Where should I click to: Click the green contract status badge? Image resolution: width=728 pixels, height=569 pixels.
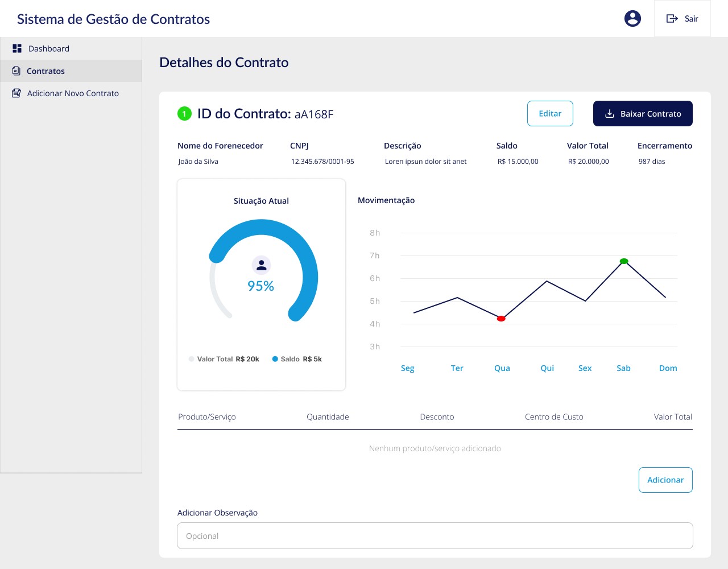click(184, 114)
